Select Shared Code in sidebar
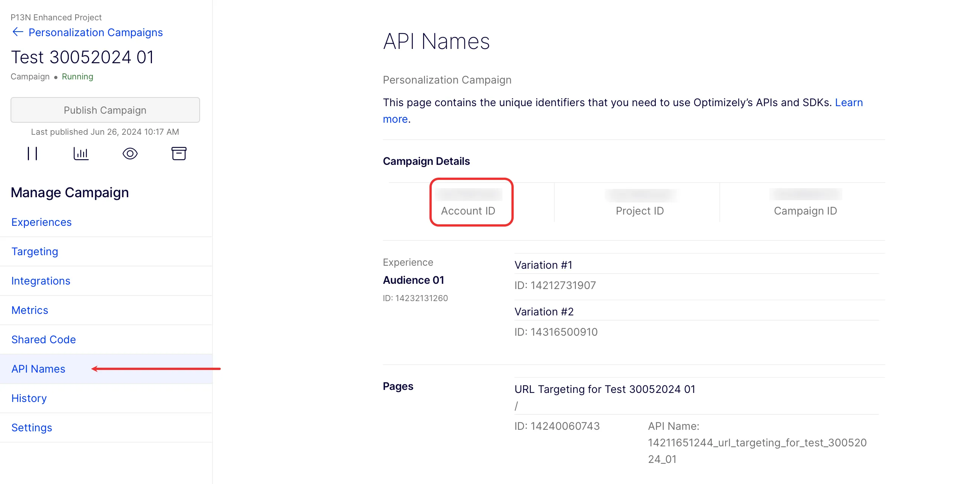 (x=43, y=339)
